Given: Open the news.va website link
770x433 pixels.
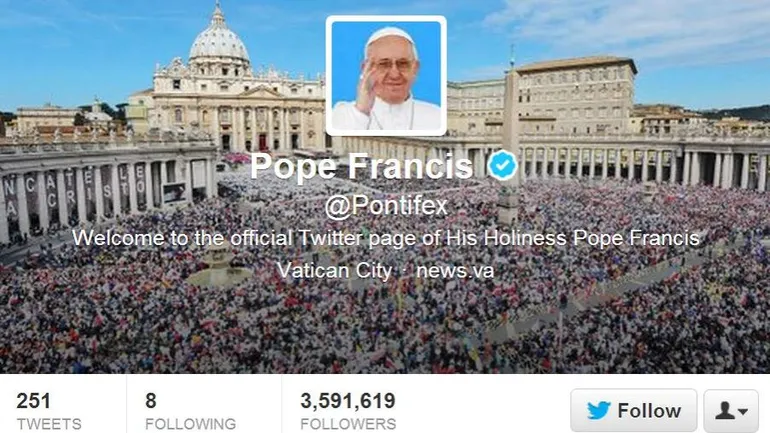Looking at the screenshot, I should click(455, 271).
